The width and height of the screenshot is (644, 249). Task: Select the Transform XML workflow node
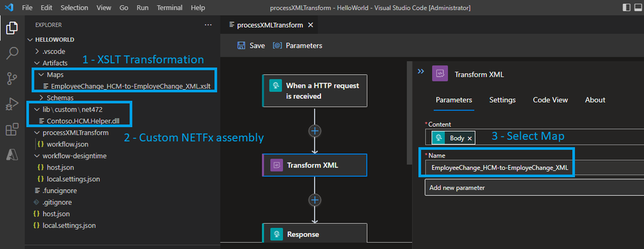coord(314,165)
